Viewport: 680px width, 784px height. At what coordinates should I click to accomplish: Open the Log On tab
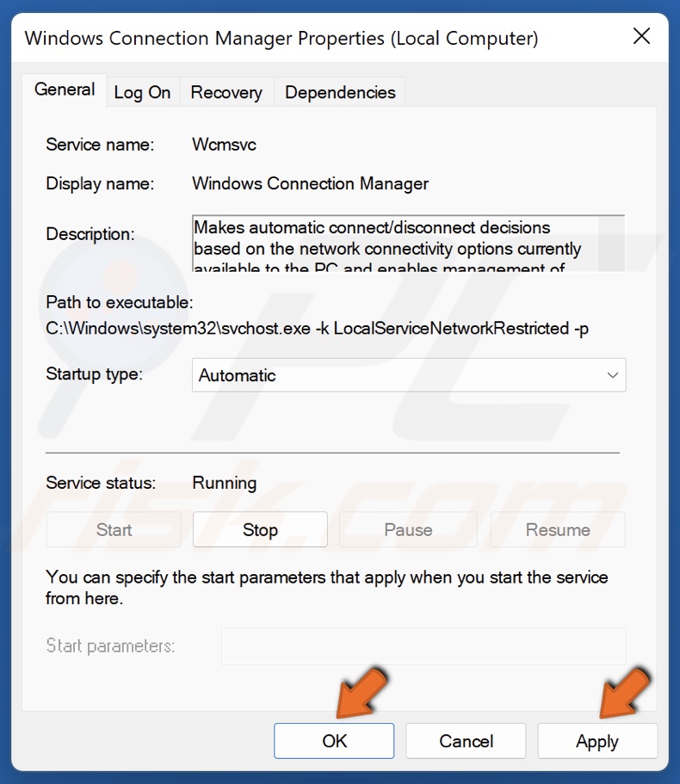[142, 93]
